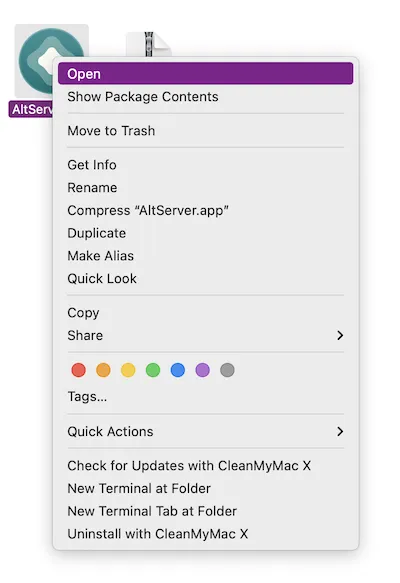The width and height of the screenshot is (400, 583).
Task: Choose Move to Trash
Action: pos(206,131)
